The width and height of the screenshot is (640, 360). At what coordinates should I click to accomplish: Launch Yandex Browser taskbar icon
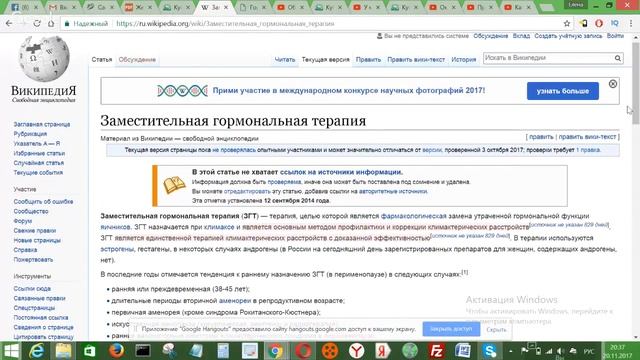click(356, 351)
